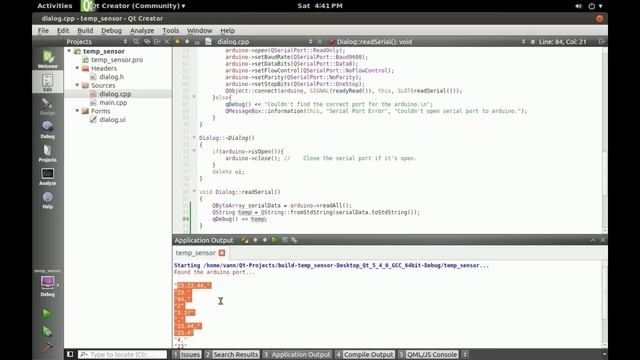Stop the running application in output toolbar
The width and height of the screenshot is (640, 360).
285,240
